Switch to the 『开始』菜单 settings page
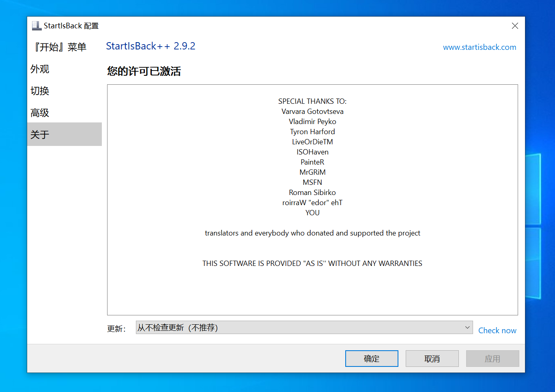The width and height of the screenshot is (555, 392). (x=59, y=47)
